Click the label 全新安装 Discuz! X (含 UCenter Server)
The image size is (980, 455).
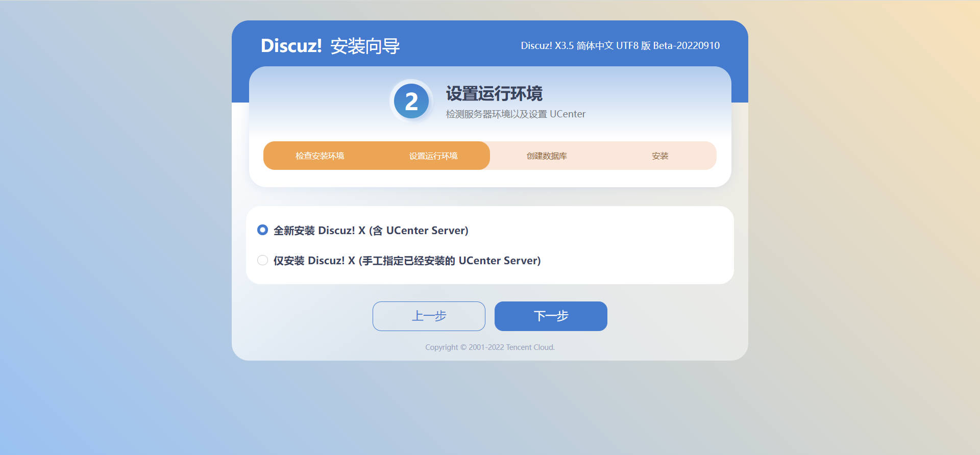click(371, 231)
